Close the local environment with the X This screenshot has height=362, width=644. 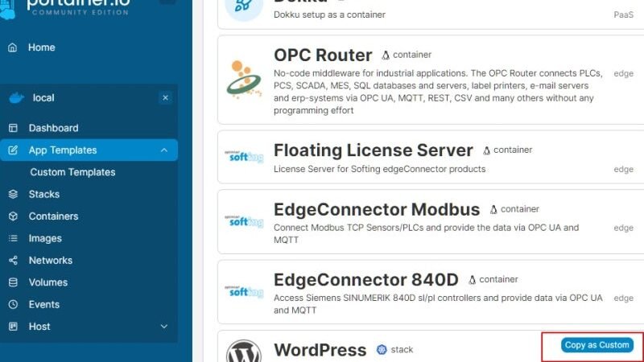[165, 97]
